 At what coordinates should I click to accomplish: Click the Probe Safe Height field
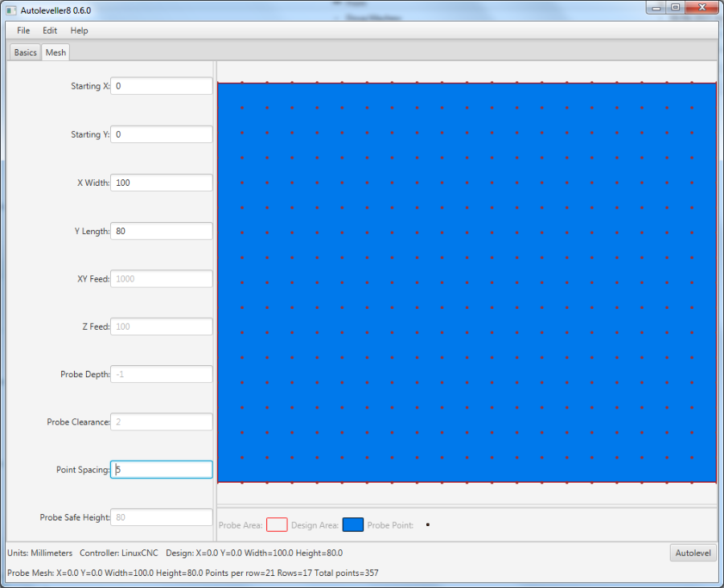coord(161,517)
